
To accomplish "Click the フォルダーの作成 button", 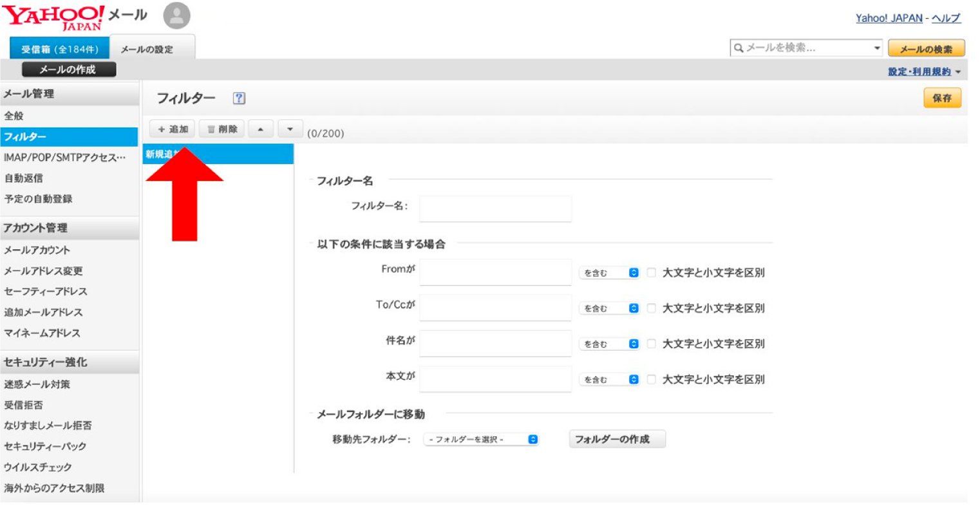I will pyautogui.click(x=617, y=439).
